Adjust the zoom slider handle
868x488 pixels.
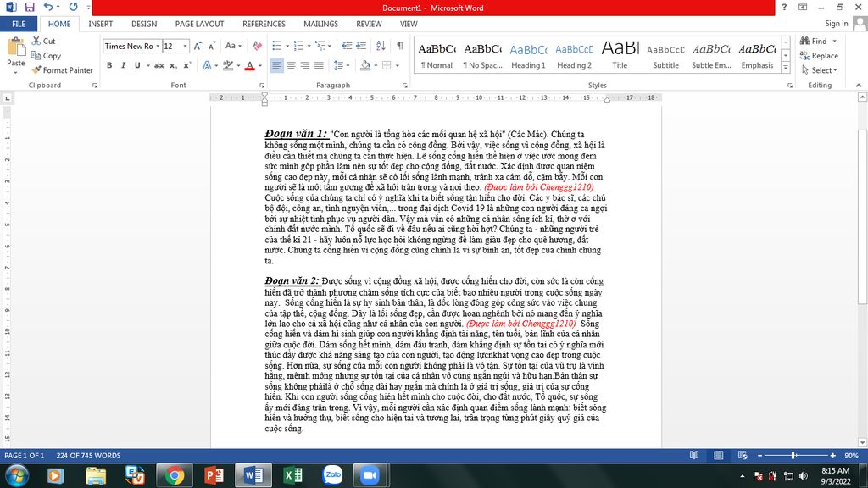[793, 455]
